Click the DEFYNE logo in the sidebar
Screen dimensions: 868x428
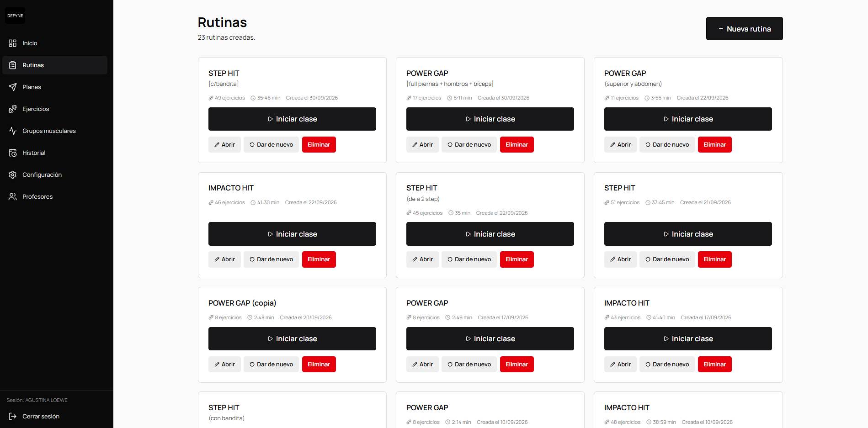[x=15, y=16]
